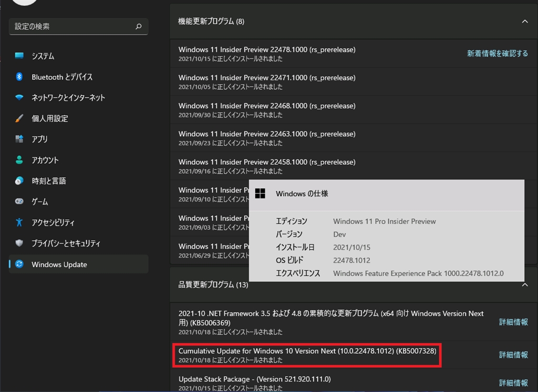Screen dimensions: 538x392
Task: Click Insider Preview 22471.1000 update entry
Action: pos(354,81)
